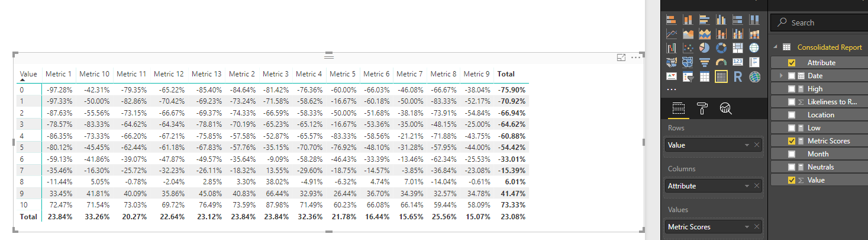This screenshot has height=240, width=868.
Task: Check the Date field checkbox
Action: tap(792, 76)
